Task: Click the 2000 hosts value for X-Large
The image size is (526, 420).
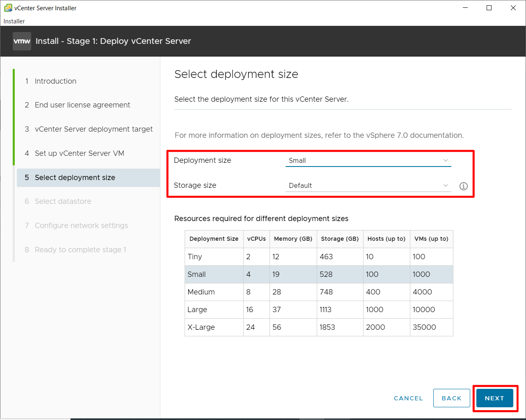Action: tap(375, 327)
